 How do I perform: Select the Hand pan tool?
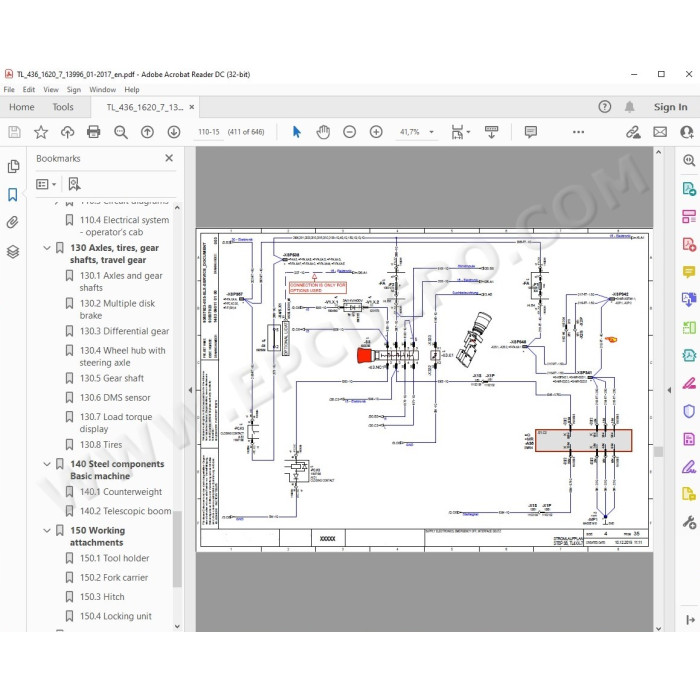[323, 132]
